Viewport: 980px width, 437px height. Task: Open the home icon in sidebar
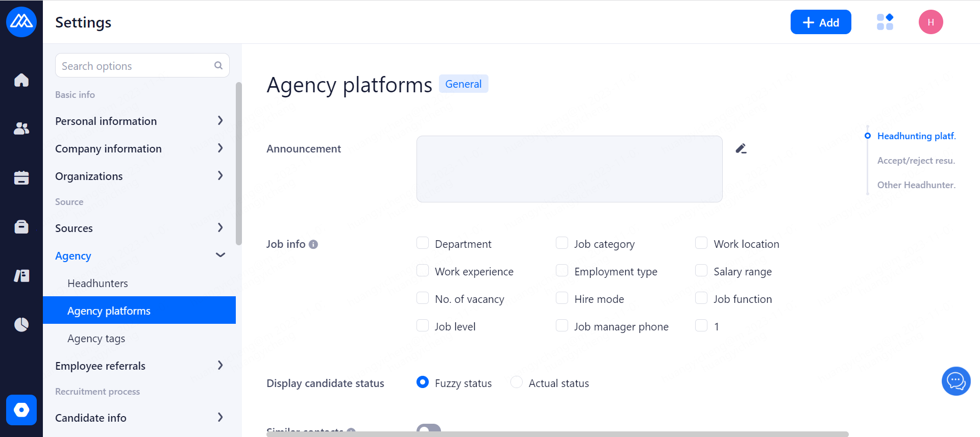coord(21,80)
